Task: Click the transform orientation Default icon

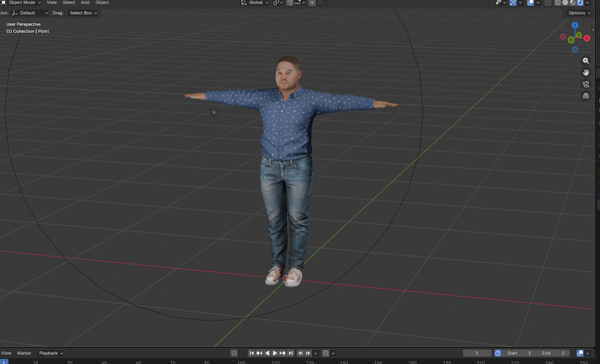Action: point(15,13)
